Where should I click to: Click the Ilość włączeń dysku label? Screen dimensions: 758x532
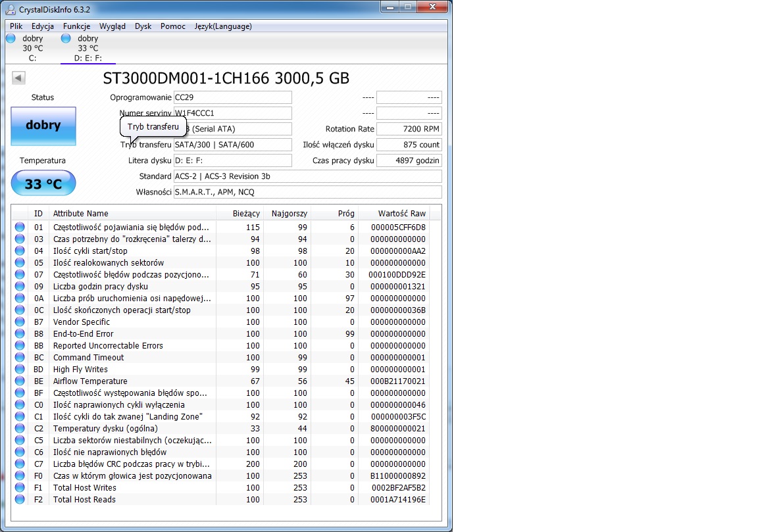338,145
